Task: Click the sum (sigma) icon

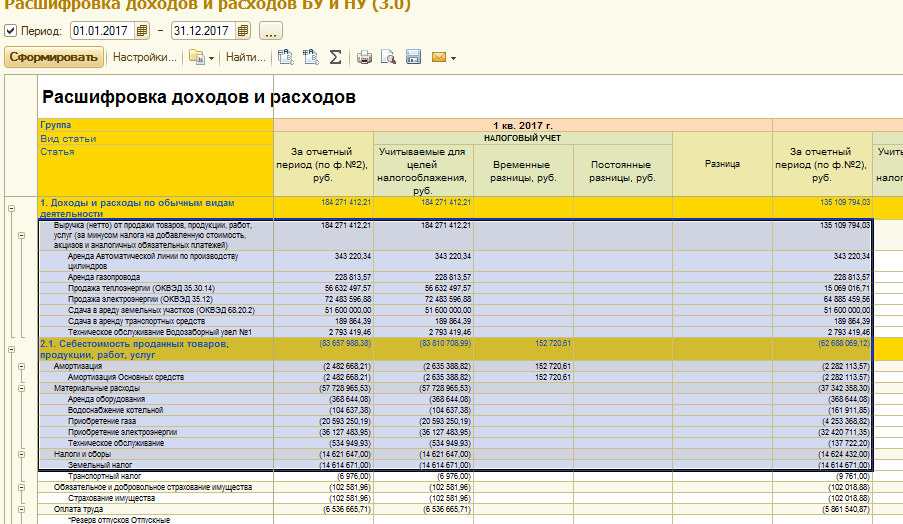Action: click(335, 57)
